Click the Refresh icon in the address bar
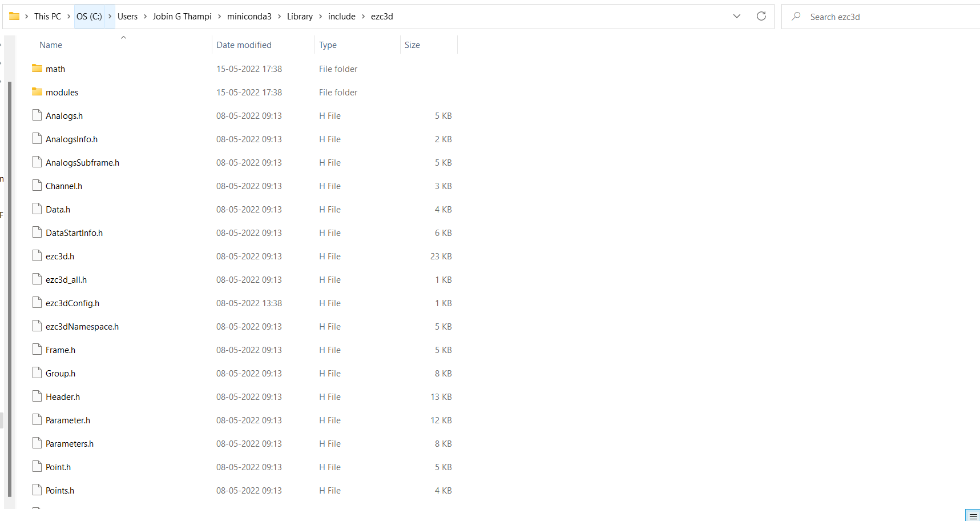Image resolution: width=980 pixels, height=521 pixels. click(761, 16)
